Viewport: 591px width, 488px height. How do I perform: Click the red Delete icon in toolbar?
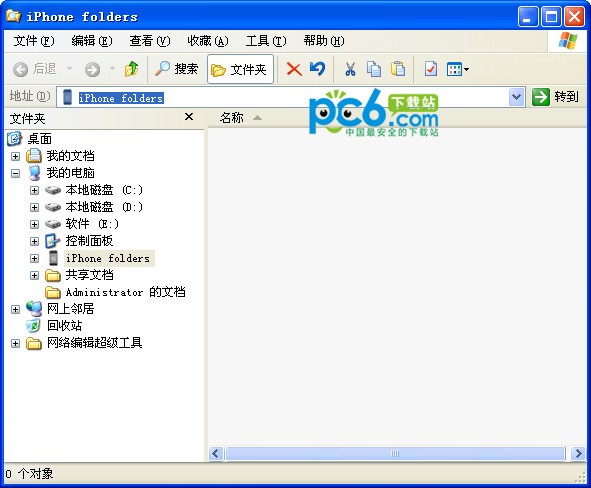(x=294, y=69)
